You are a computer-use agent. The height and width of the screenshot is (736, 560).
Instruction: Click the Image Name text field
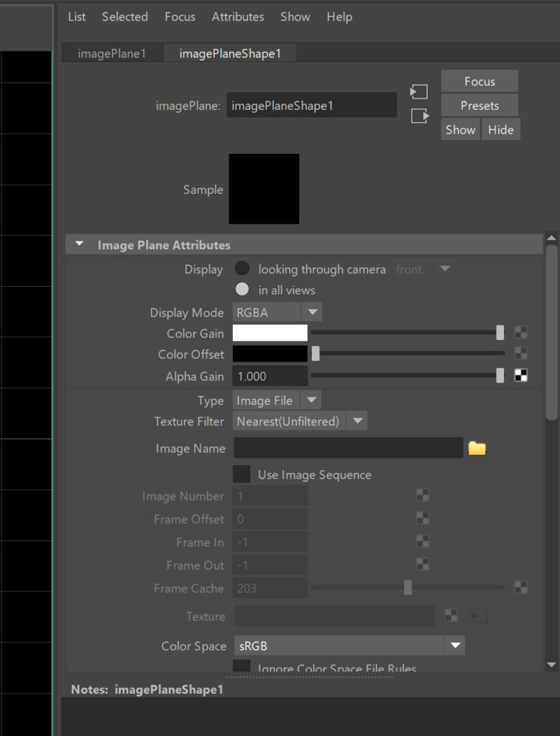[349, 448]
